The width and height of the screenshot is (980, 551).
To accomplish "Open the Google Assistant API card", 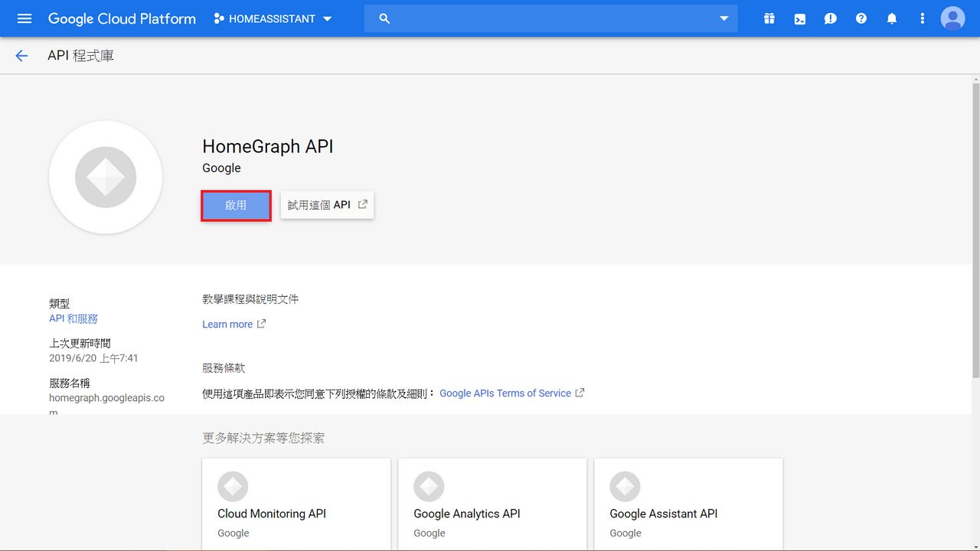I will coord(688,504).
